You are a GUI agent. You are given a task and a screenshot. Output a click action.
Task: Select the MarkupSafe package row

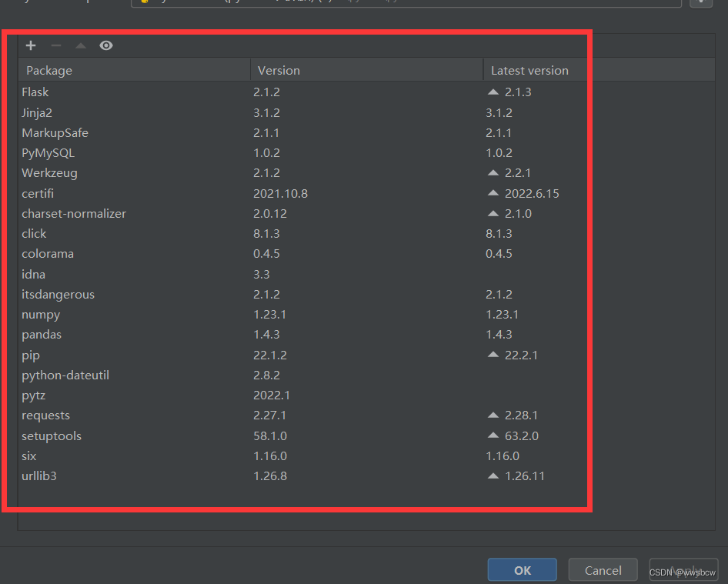point(367,133)
